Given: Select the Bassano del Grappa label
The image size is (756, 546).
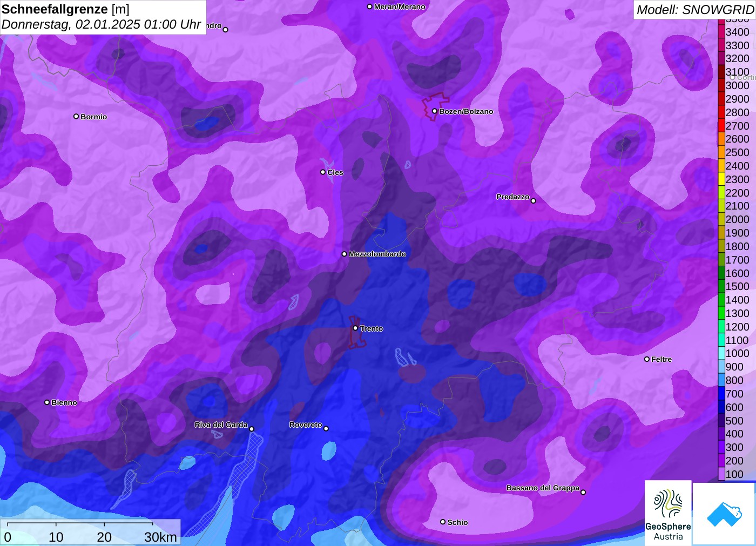Looking at the screenshot, I should click(x=543, y=488).
